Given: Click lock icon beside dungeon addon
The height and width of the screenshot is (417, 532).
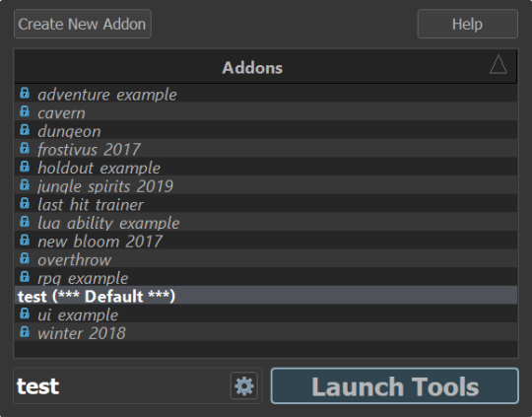Looking at the screenshot, I should [x=25, y=129].
